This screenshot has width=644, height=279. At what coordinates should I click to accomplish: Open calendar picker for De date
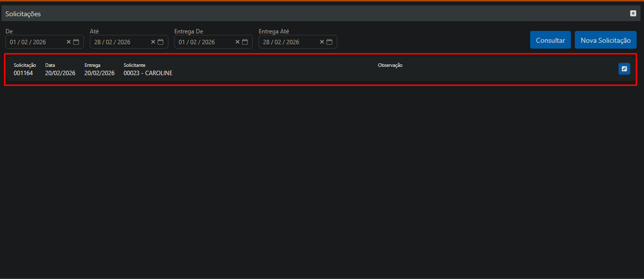point(76,42)
